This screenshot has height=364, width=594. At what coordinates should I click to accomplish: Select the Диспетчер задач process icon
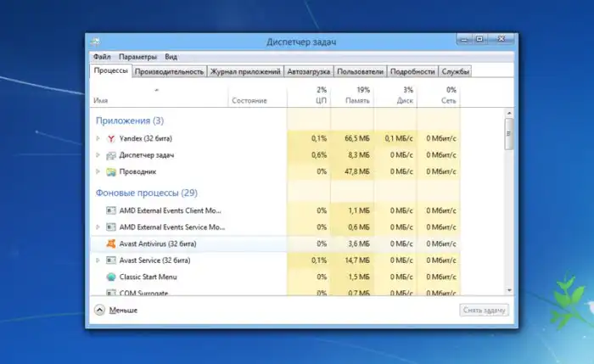point(110,154)
